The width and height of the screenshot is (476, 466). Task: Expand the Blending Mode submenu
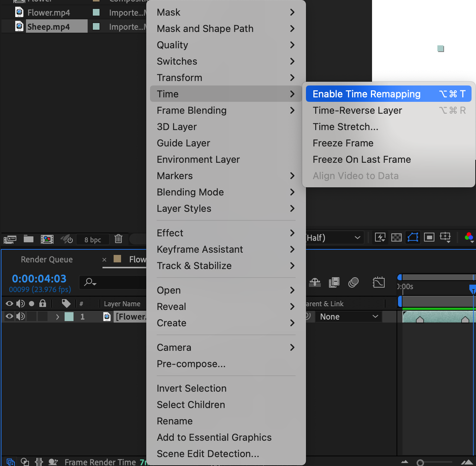(226, 192)
